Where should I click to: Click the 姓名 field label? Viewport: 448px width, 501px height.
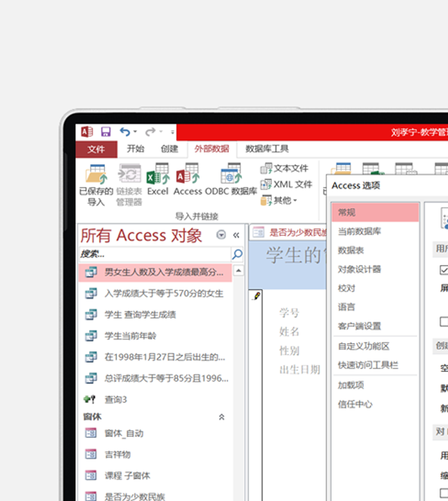point(289,332)
